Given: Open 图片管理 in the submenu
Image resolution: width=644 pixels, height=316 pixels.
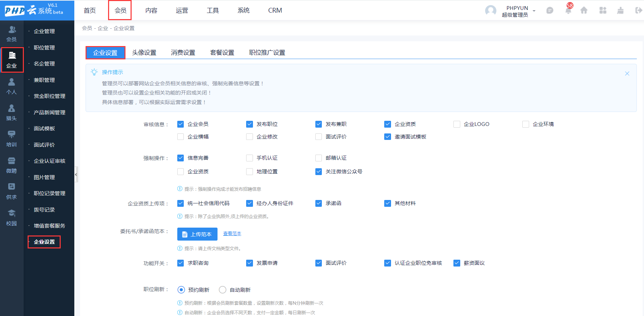Looking at the screenshot, I should (44, 177).
